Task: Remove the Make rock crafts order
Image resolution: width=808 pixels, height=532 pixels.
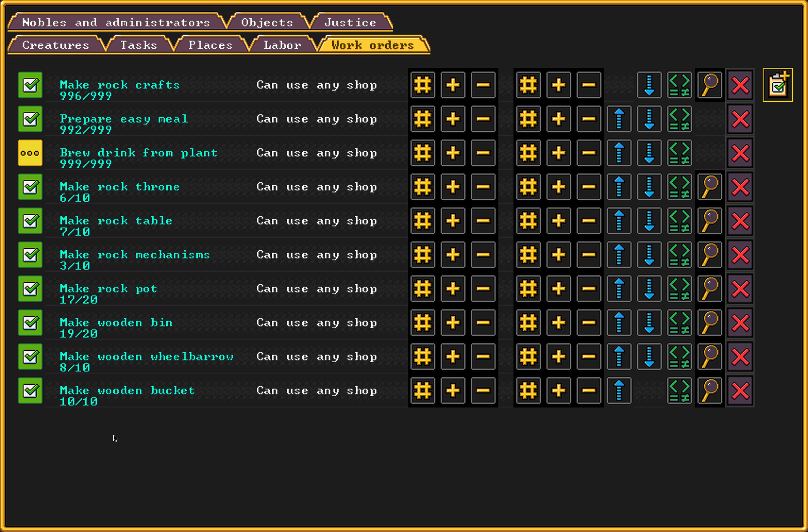Action: point(740,85)
